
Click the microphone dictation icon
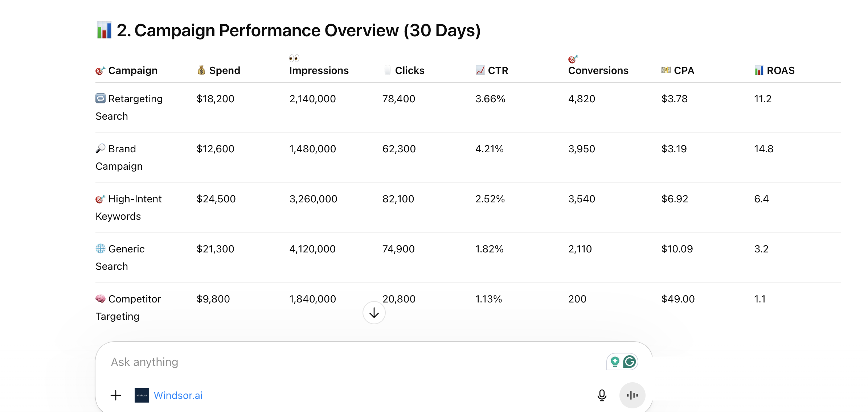click(601, 395)
